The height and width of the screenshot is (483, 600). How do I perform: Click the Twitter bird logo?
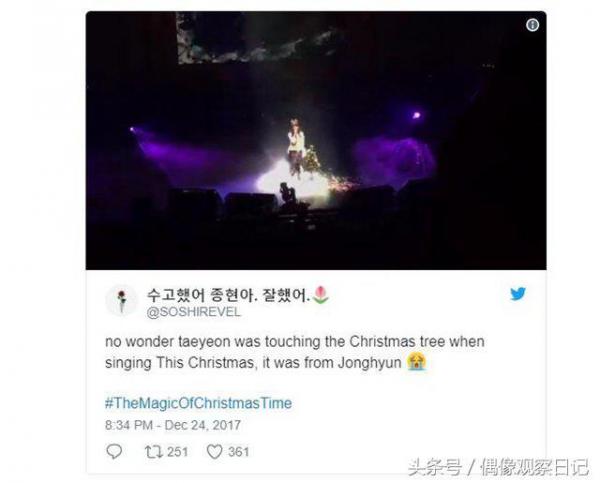(x=518, y=294)
